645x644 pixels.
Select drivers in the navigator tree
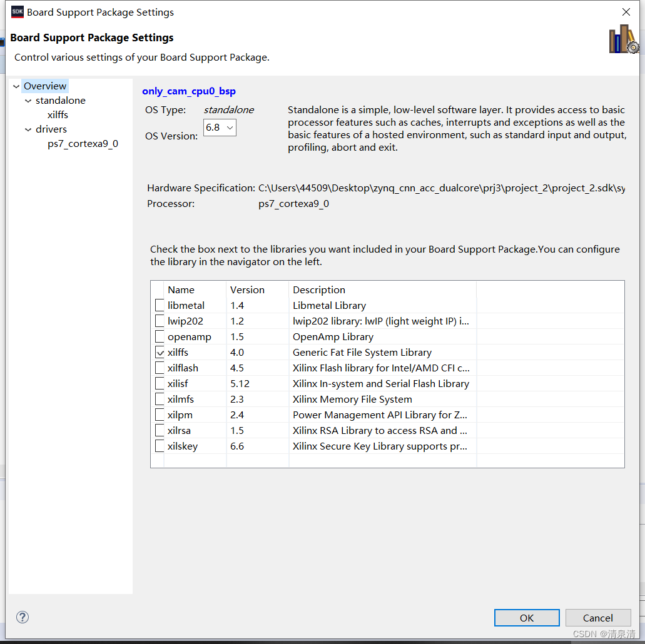(x=51, y=129)
